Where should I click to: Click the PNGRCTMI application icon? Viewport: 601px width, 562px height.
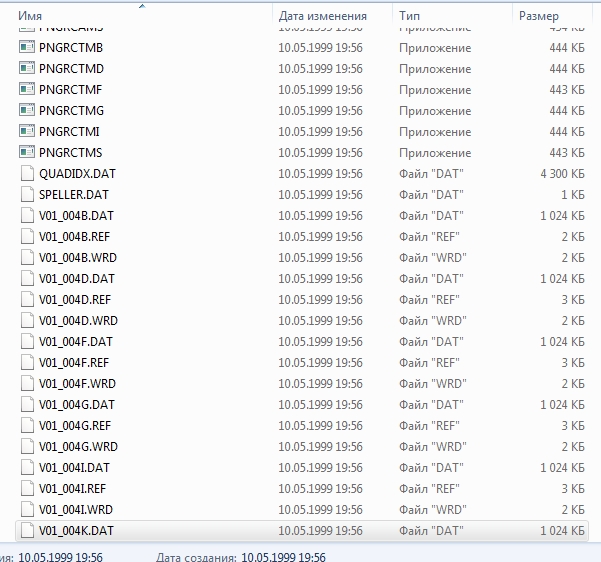[x=26, y=132]
